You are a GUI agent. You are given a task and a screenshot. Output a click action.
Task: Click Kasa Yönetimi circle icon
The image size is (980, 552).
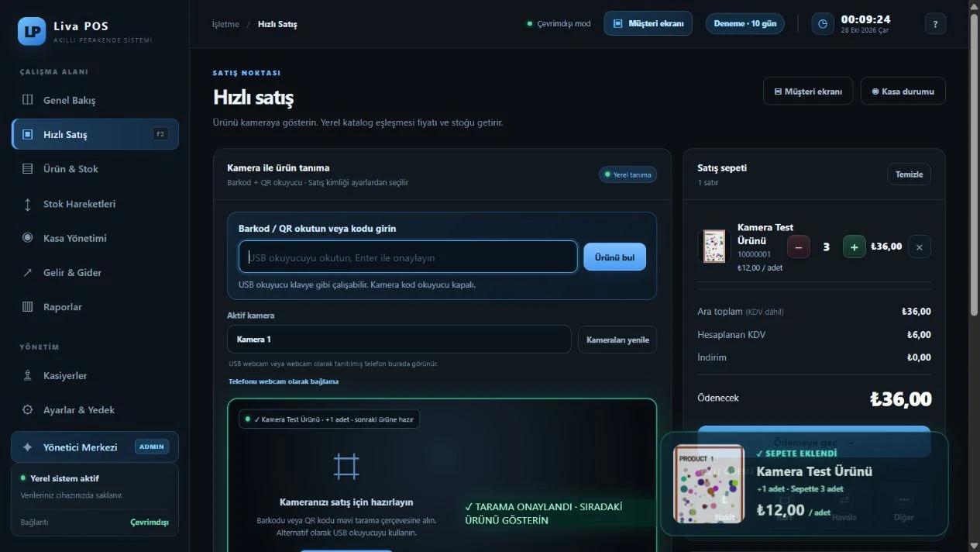pyautogui.click(x=28, y=238)
